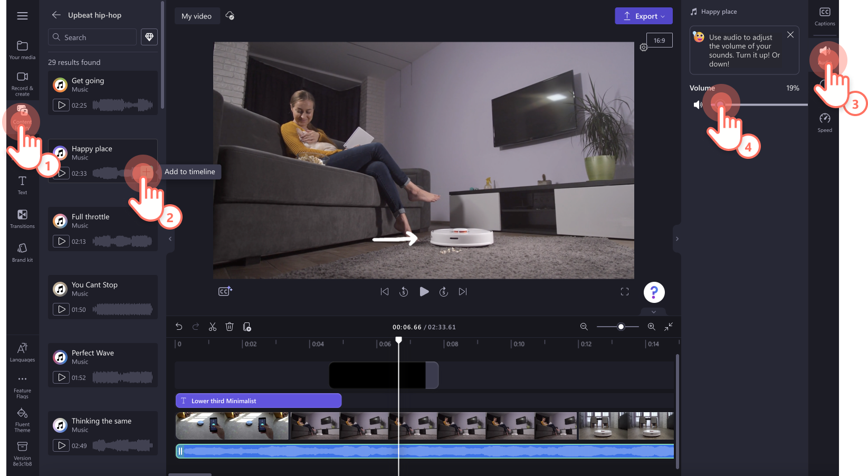Image resolution: width=868 pixels, height=476 pixels.
Task: Select the Get going music card
Action: 103,93
